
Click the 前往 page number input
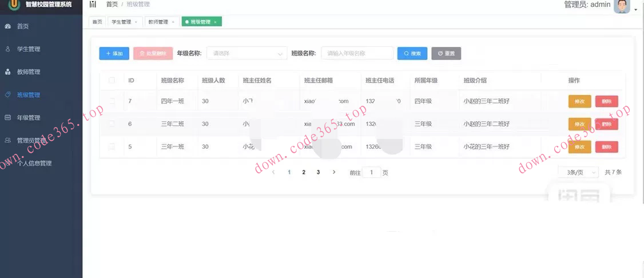pyautogui.click(x=372, y=173)
